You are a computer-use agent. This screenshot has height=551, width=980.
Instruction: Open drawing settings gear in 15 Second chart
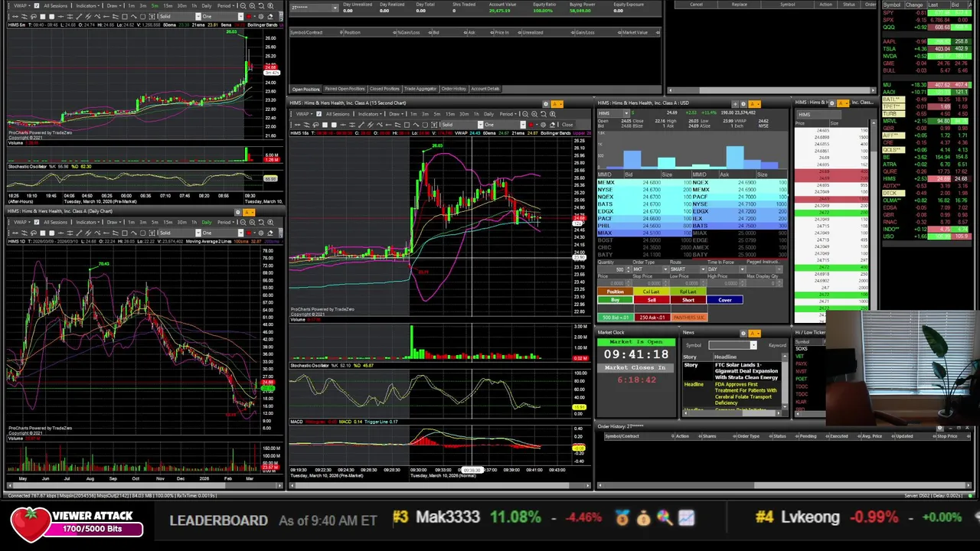click(x=543, y=125)
